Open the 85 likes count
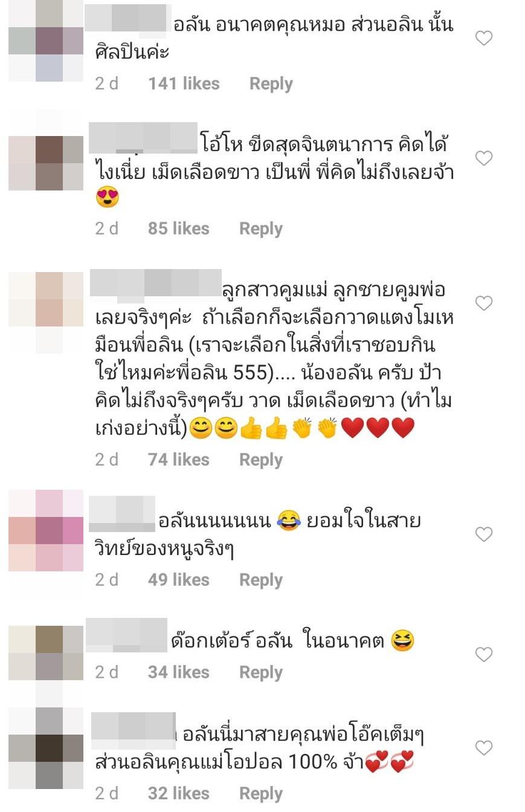Image resolution: width=525 pixels, height=812 pixels. (x=179, y=229)
